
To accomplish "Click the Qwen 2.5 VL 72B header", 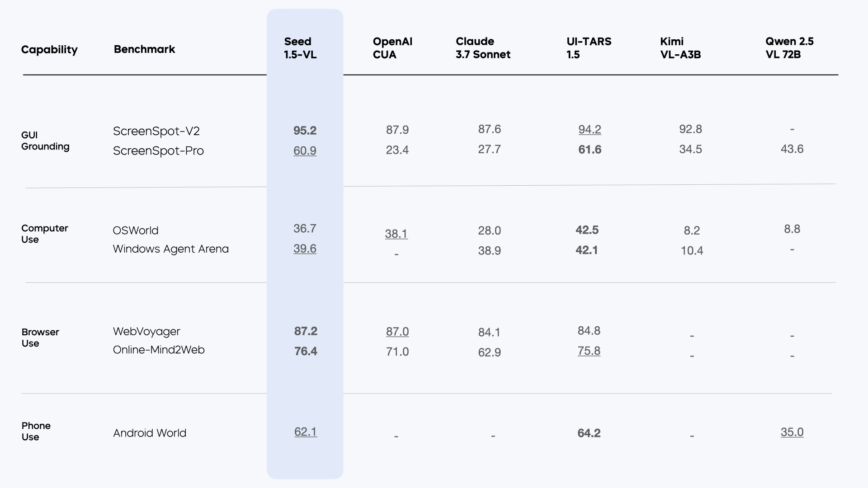I will [789, 48].
